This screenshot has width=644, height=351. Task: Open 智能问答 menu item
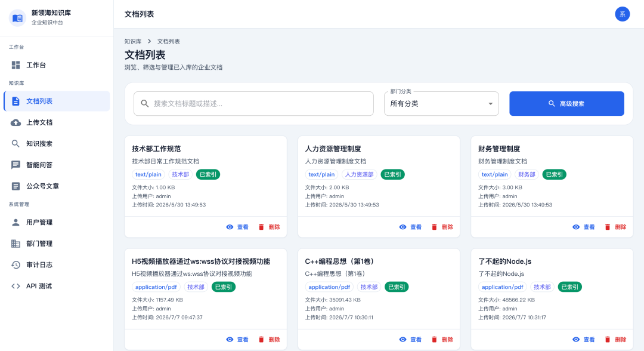tap(57, 165)
